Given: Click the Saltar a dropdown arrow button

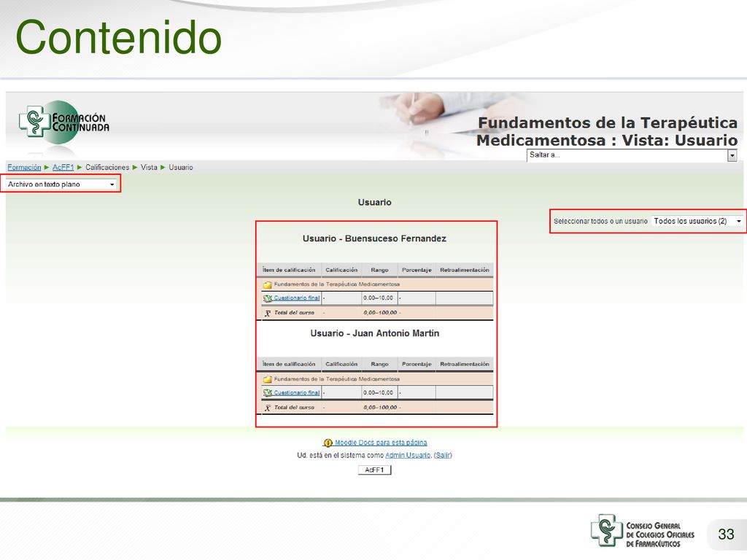Looking at the screenshot, I should click(x=732, y=156).
